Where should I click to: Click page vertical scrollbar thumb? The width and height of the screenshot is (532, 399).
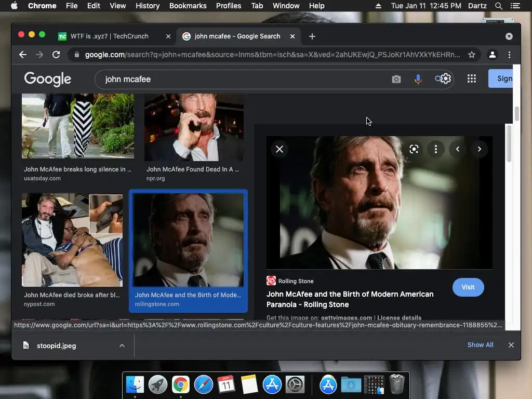click(516, 114)
